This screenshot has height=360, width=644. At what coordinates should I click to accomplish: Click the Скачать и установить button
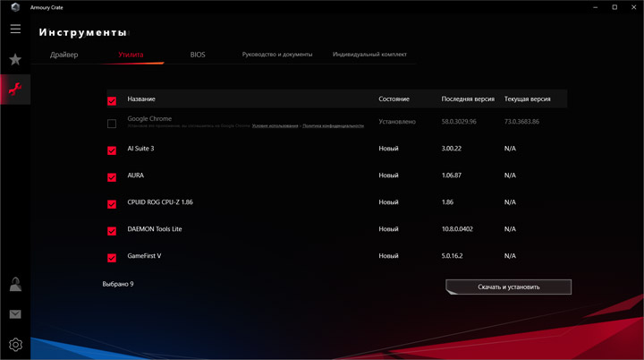(508, 287)
